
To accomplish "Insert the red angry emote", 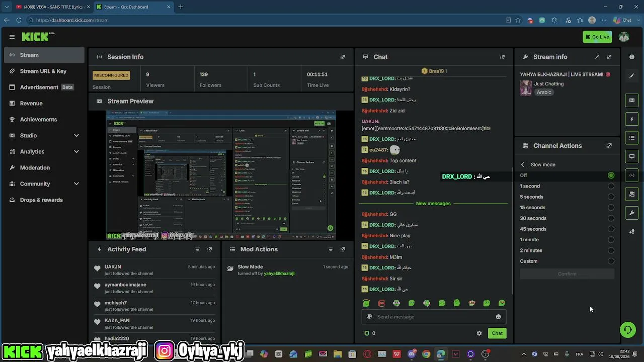I will [x=381, y=303].
